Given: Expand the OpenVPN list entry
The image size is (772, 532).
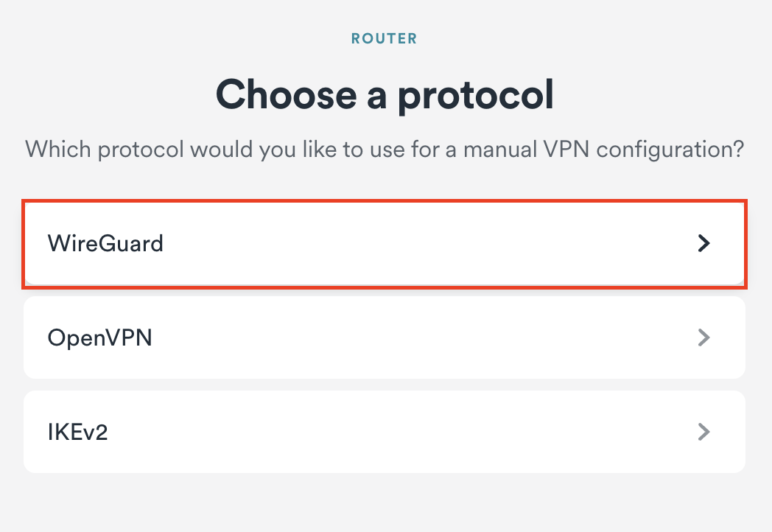Looking at the screenshot, I should 704,337.
